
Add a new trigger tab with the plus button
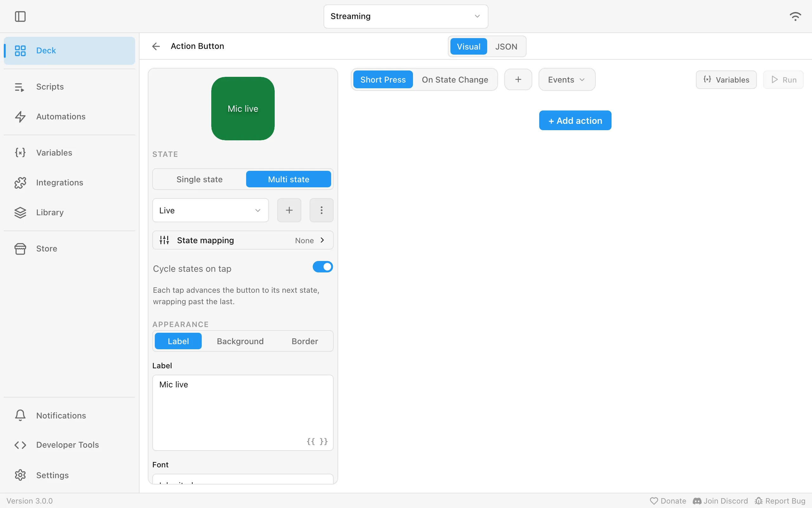pyautogui.click(x=518, y=80)
